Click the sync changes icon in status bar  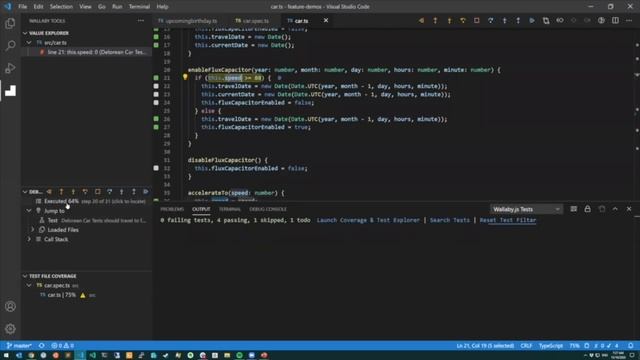coord(42,345)
